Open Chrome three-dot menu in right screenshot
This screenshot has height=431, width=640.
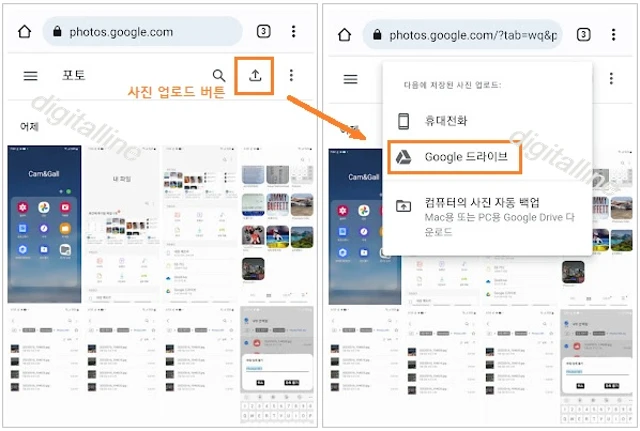(x=613, y=35)
